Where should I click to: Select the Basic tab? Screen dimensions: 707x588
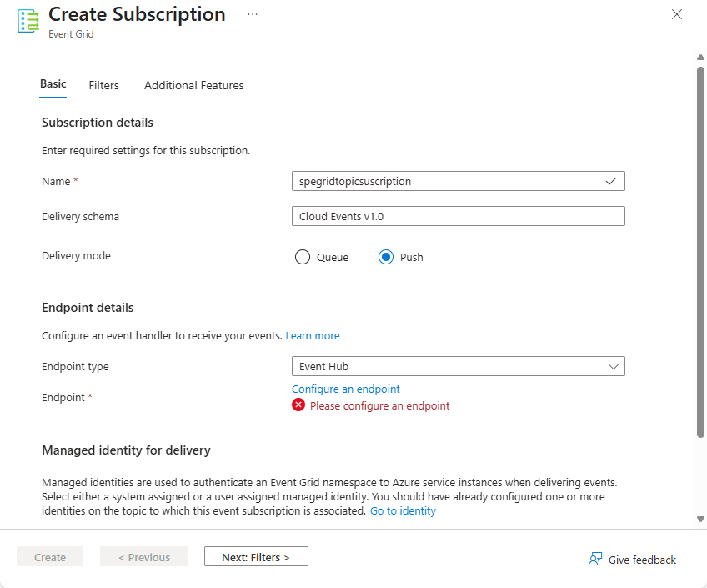point(53,84)
